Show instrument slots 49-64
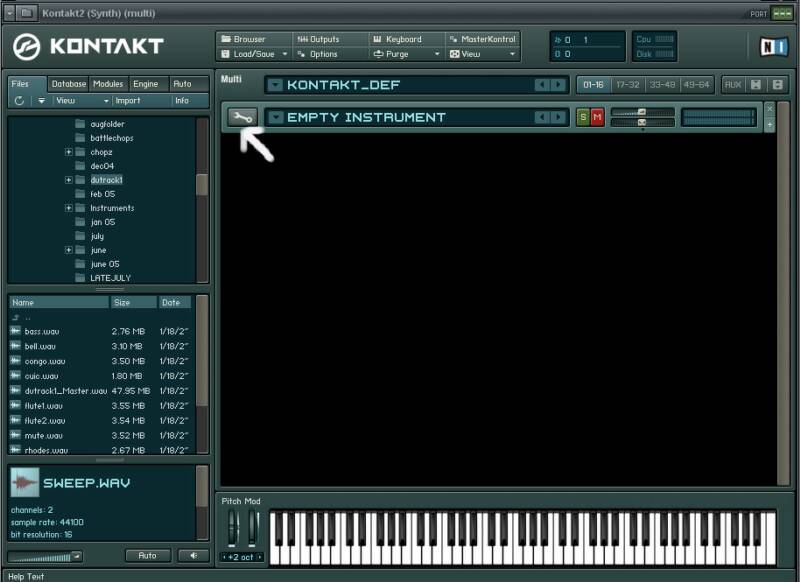The image size is (800, 582). [x=696, y=85]
